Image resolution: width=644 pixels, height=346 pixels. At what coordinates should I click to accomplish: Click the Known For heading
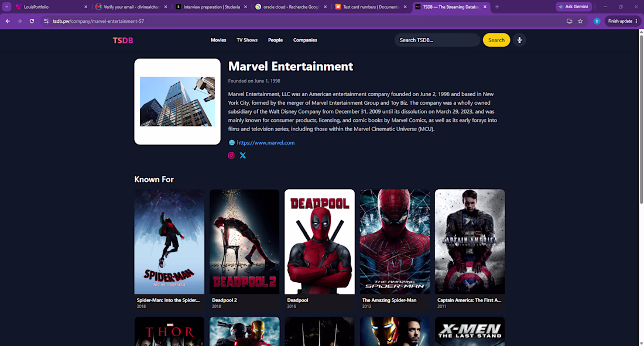pyautogui.click(x=154, y=179)
